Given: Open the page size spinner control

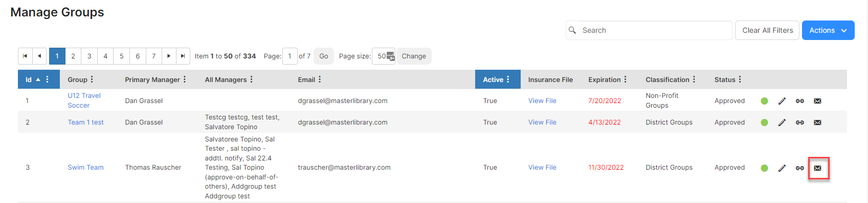Looking at the screenshot, I should pos(390,56).
